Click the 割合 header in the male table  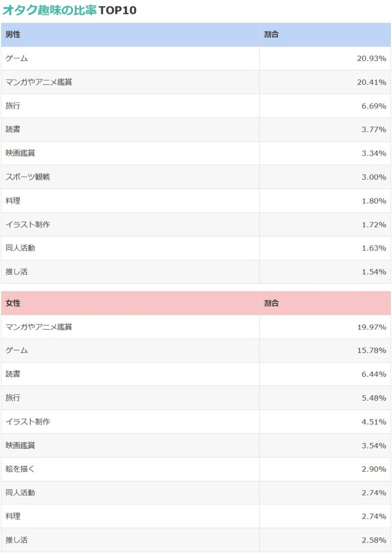(325, 34)
